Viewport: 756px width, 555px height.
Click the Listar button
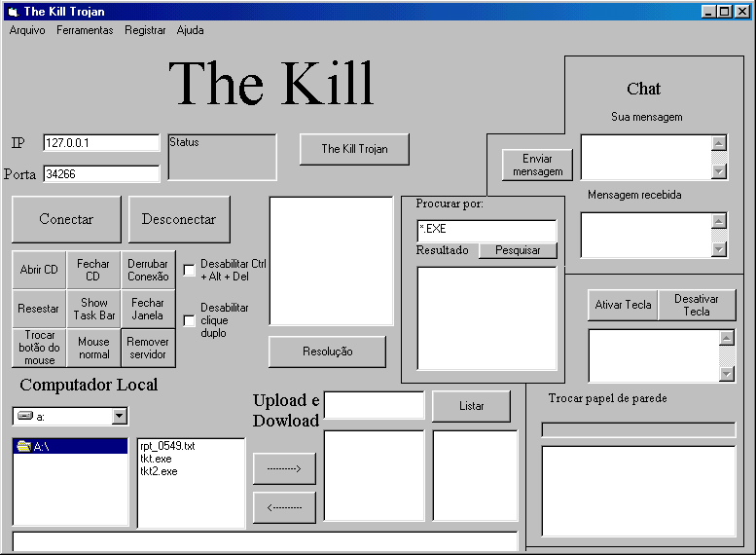[x=471, y=406]
